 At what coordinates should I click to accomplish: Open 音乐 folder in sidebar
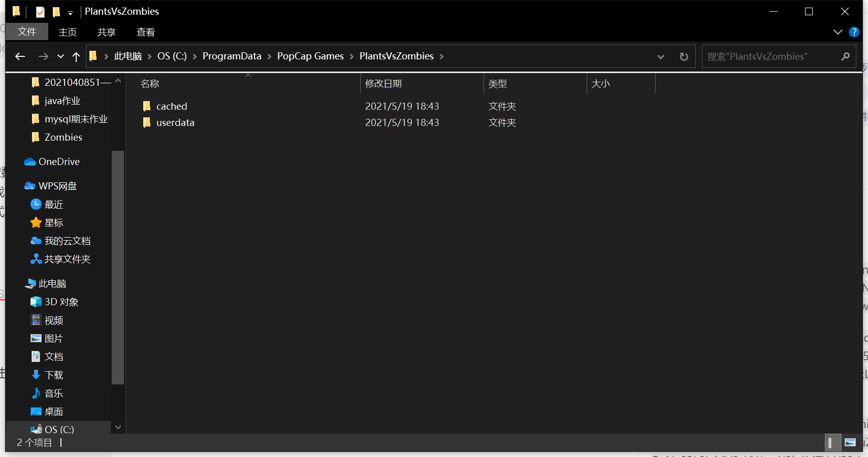[x=54, y=393]
